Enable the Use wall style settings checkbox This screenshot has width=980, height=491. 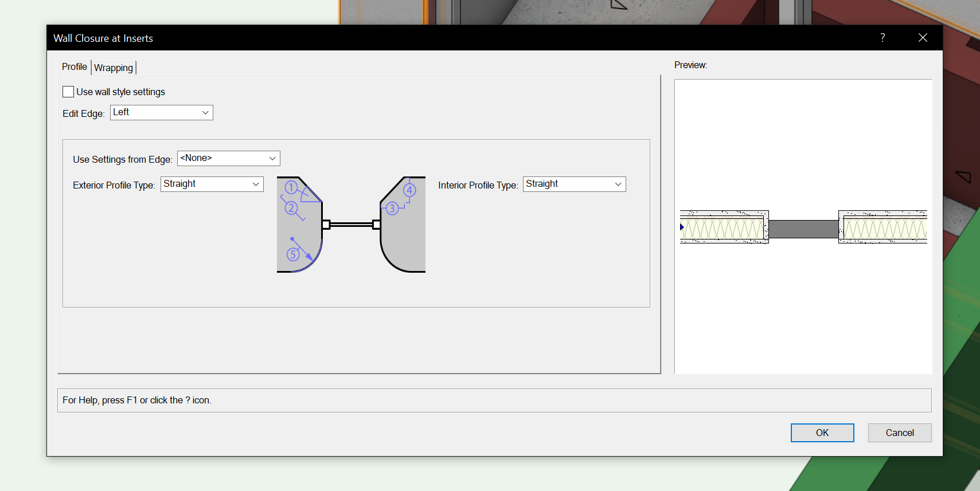click(68, 92)
